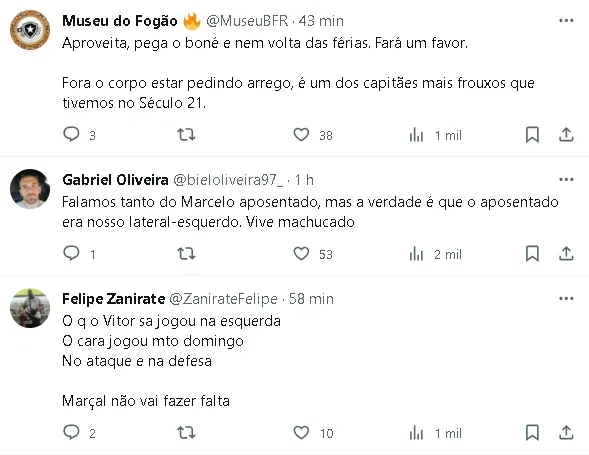Retweet Gabriel Oliveira's post
Screen dimensions: 589x455
point(186,254)
